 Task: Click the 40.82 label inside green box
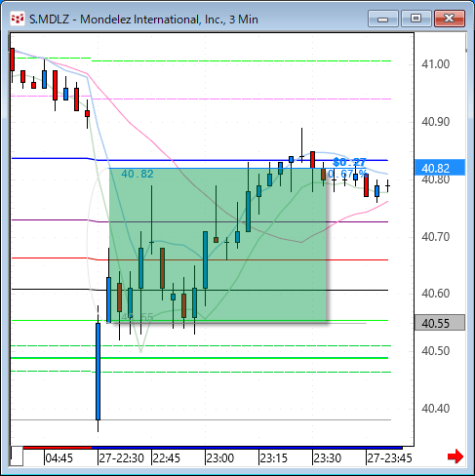point(138,174)
